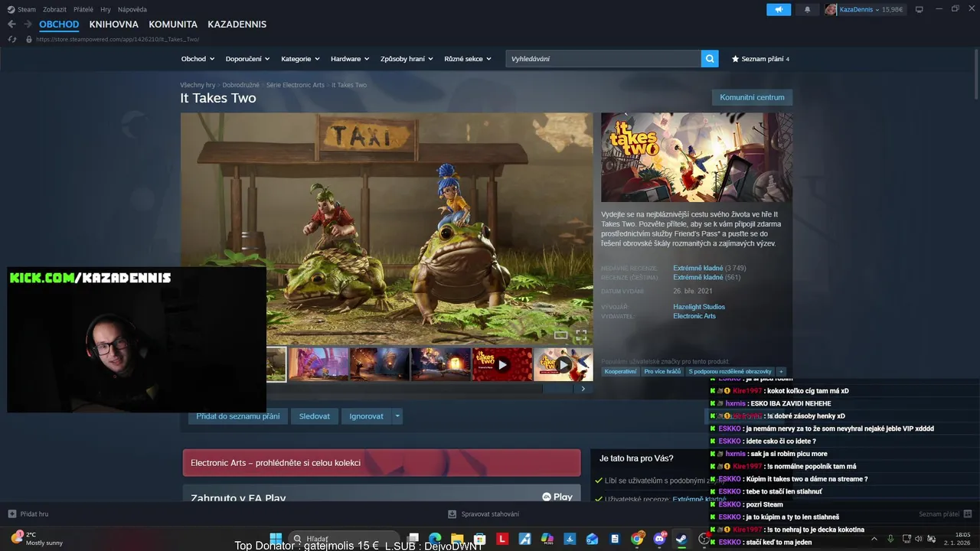This screenshot has height=551, width=980.
Task: Open the notifications bell
Action: point(807,9)
